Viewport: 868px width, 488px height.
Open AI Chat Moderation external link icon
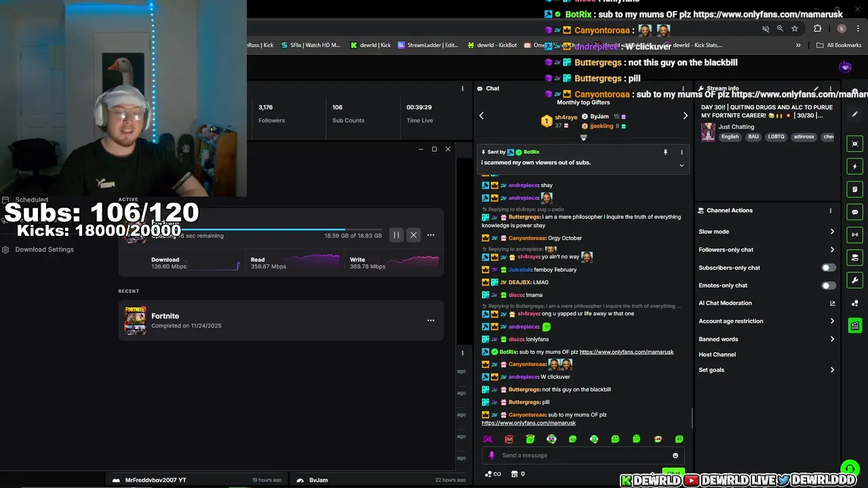point(832,303)
